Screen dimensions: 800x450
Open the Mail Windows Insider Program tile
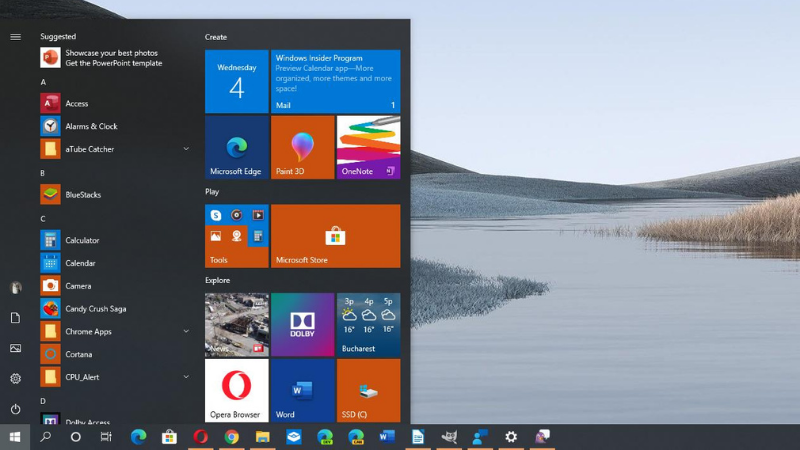tap(336, 81)
